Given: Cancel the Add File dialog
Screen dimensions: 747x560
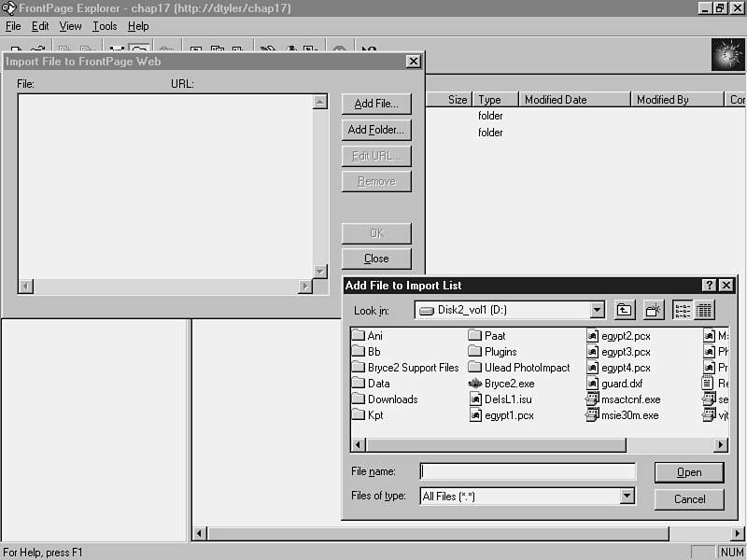Looking at the screenshot, I should [x=689, y=499].
